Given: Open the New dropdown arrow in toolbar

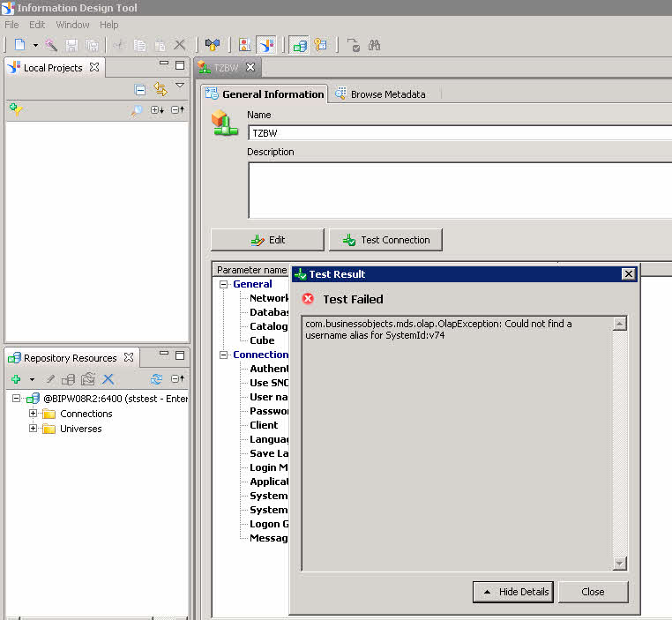Looking at the screenshot, I should point(35,45).
